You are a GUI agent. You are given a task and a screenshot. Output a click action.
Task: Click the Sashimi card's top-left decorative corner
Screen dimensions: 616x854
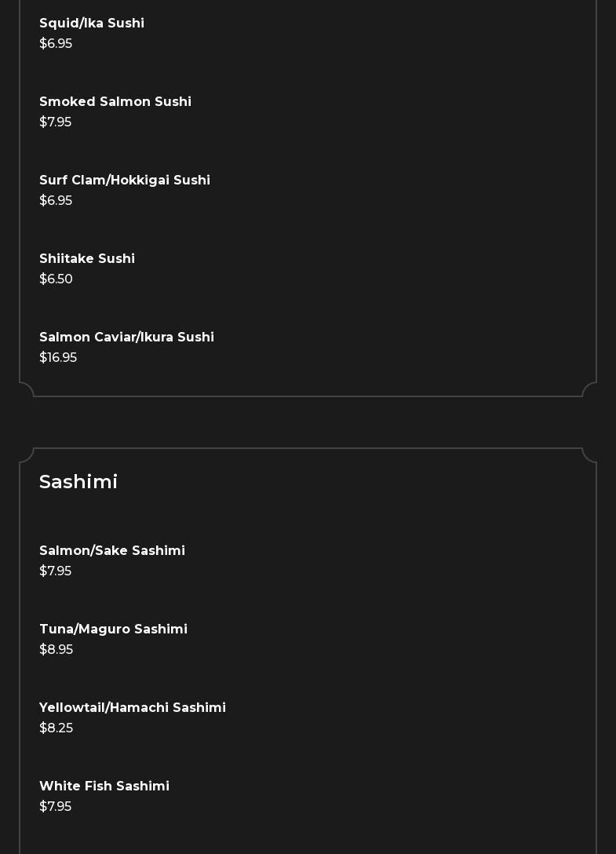click(x=27, y=455)
